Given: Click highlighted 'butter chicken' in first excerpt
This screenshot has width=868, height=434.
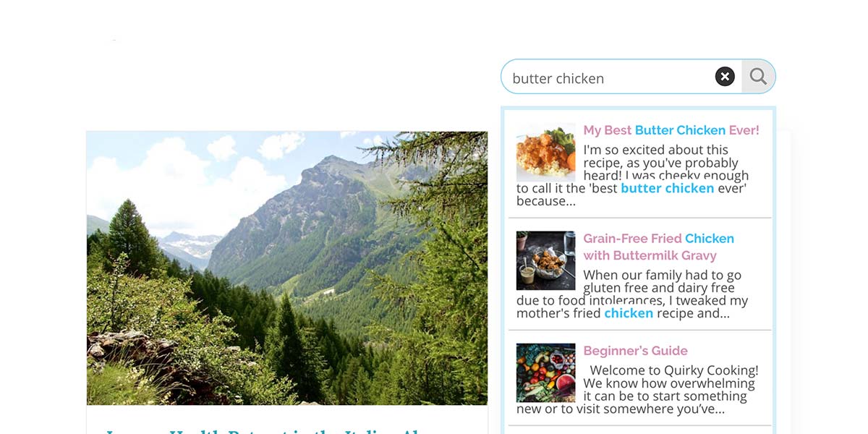Looking at the screenshot, I should point(668,188).
